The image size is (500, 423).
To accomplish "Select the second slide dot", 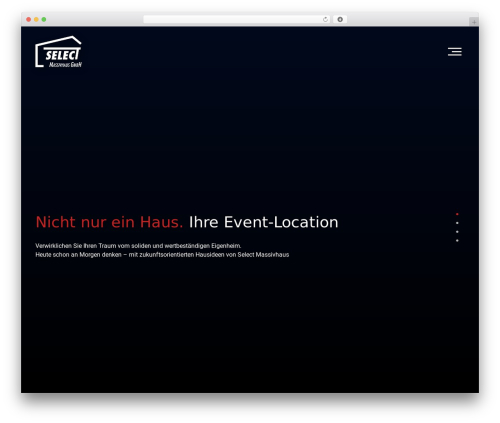I will 457,223.
